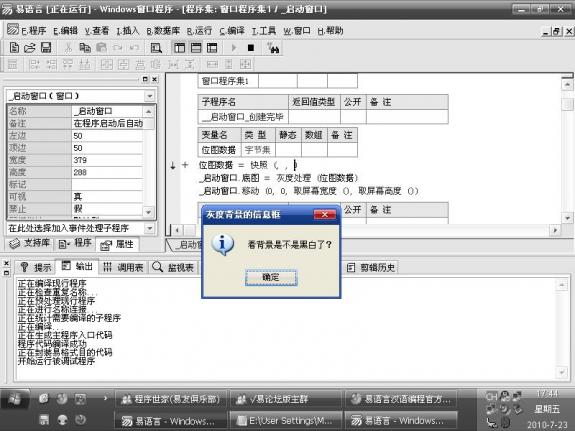Click the code line _启动窗口.底图 = 灰度处理
Screen dimensions: 575x431
[x=279, y=178]
